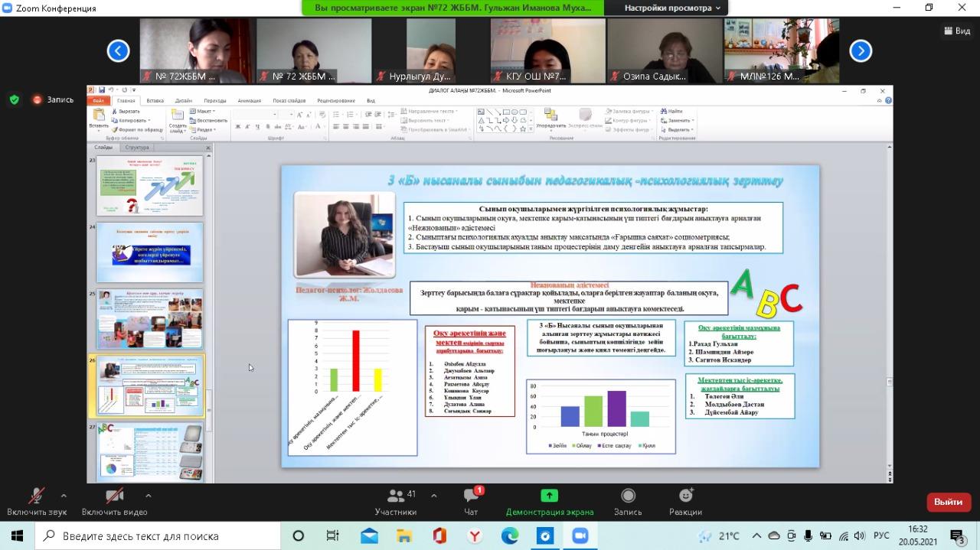Show previous participants with left arrow

118,50
